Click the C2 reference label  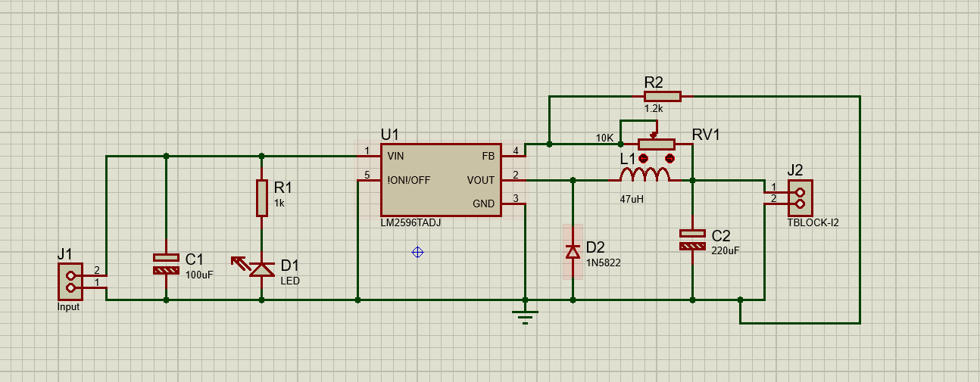coord(721,235)
